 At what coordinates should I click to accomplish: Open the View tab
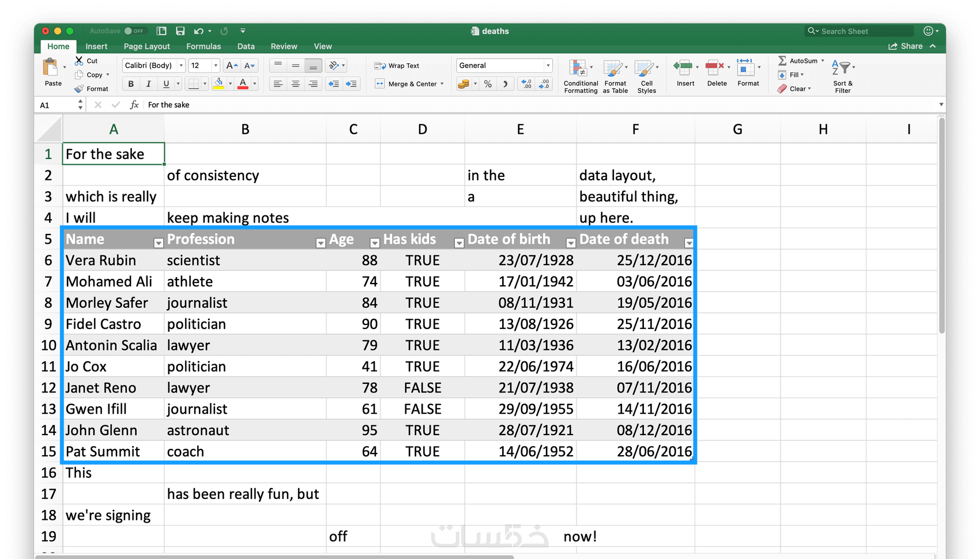click(323, 47)
